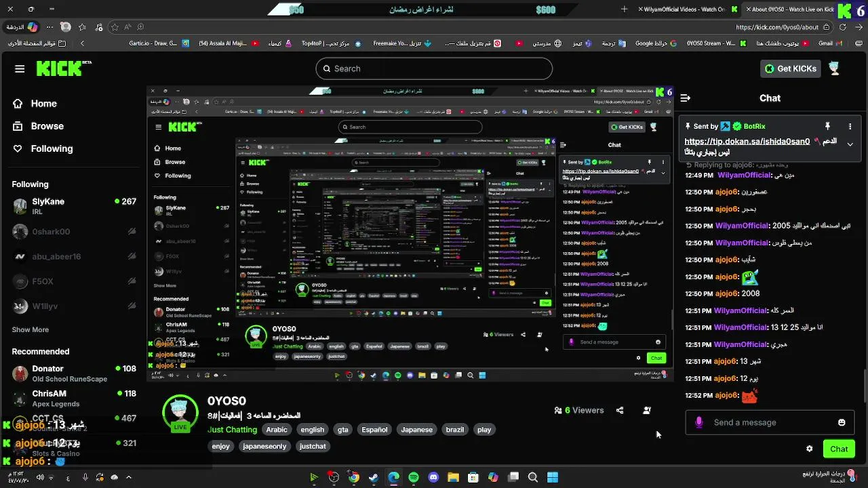Screen dimensions: 868x488
Task: Open the Just Chatting category link
Action: (232, 430)
